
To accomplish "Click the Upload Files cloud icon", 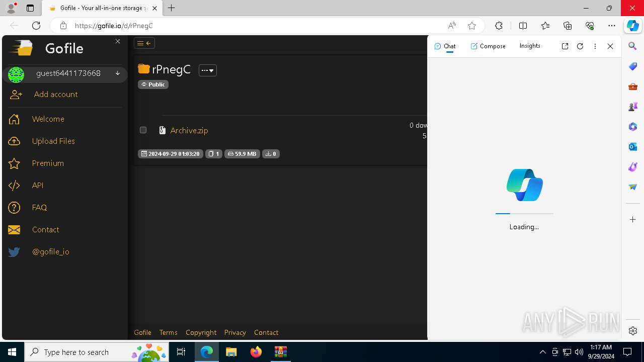I will coord(14,141).
